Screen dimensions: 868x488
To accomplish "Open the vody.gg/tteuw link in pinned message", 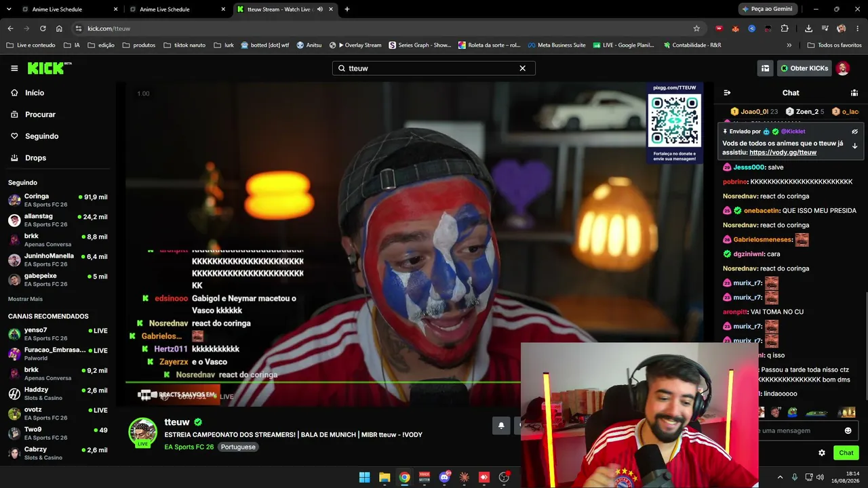I will [783, 152].
